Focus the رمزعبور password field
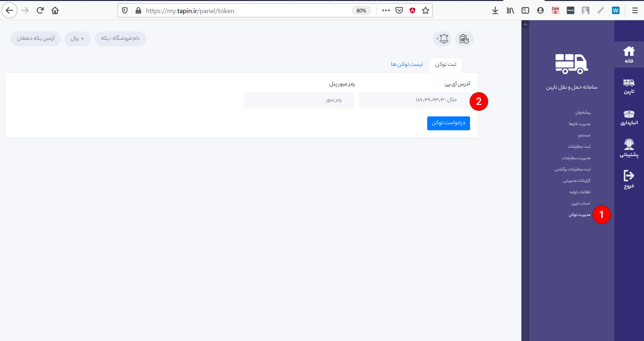This screenshot has width=644, height=341. (299, 100)
